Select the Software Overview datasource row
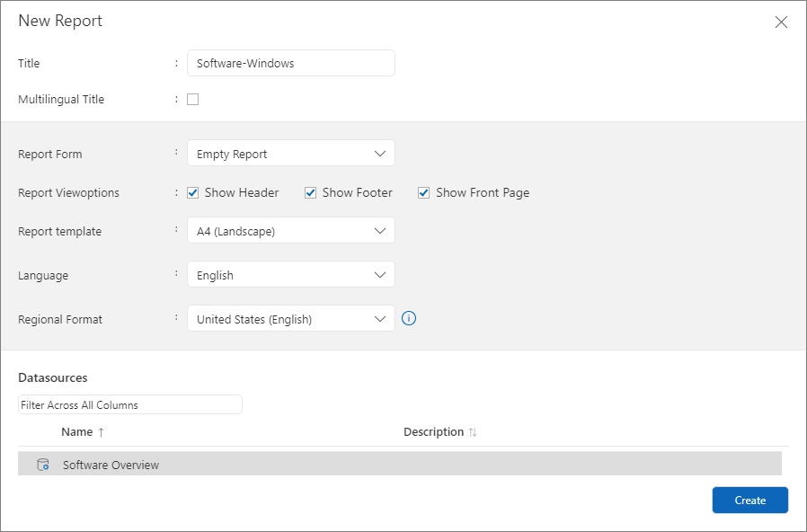The width and height of the screenshot is (807, 532). tap(399, 465)
